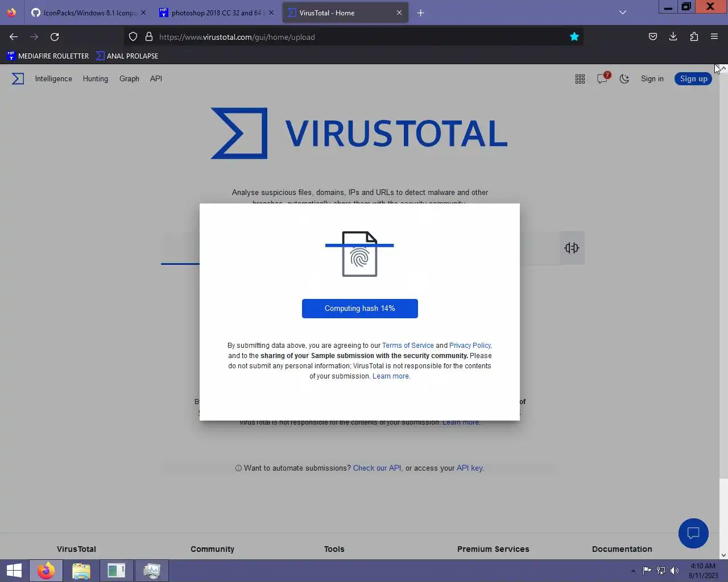Open the Hunting menu item

coord(96,79)
